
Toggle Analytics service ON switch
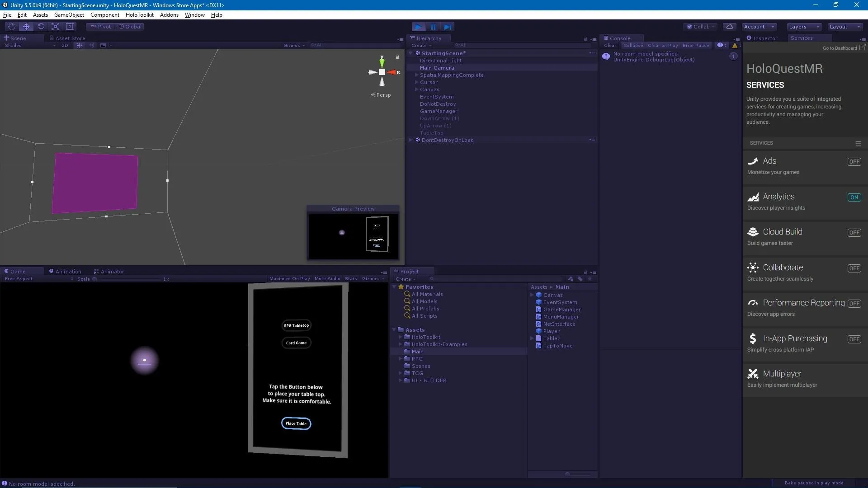click(x=854, y=197)
